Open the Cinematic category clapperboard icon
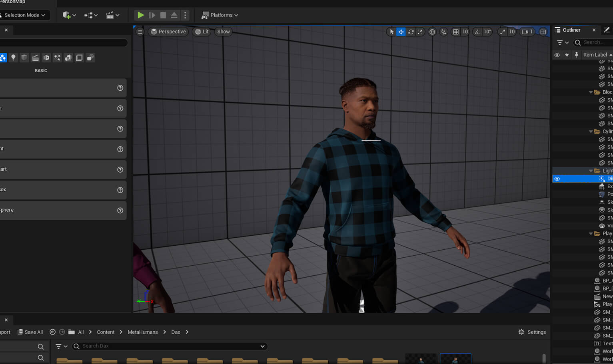This screenshot has width=613, height=364. (x=35, y=58)
